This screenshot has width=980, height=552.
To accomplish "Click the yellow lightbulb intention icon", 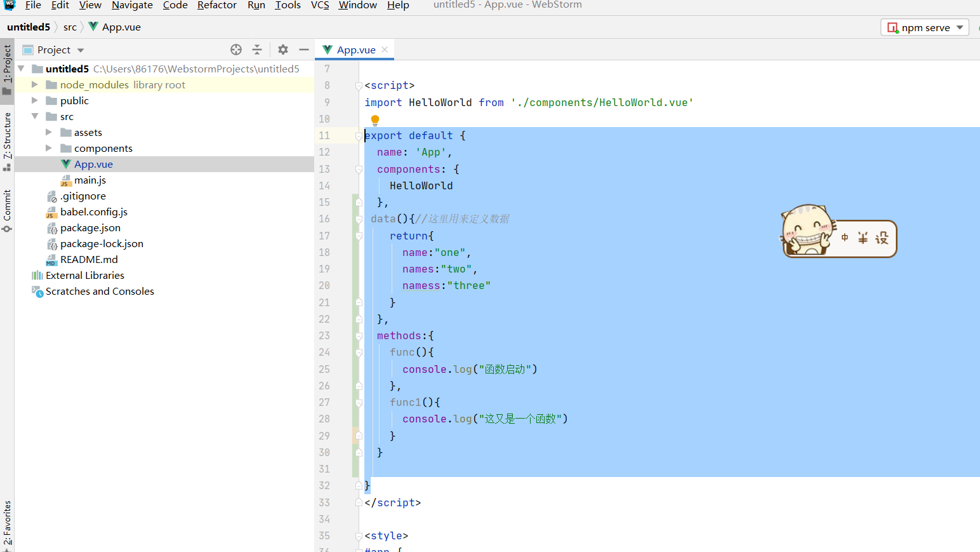I will pos(374,119).
